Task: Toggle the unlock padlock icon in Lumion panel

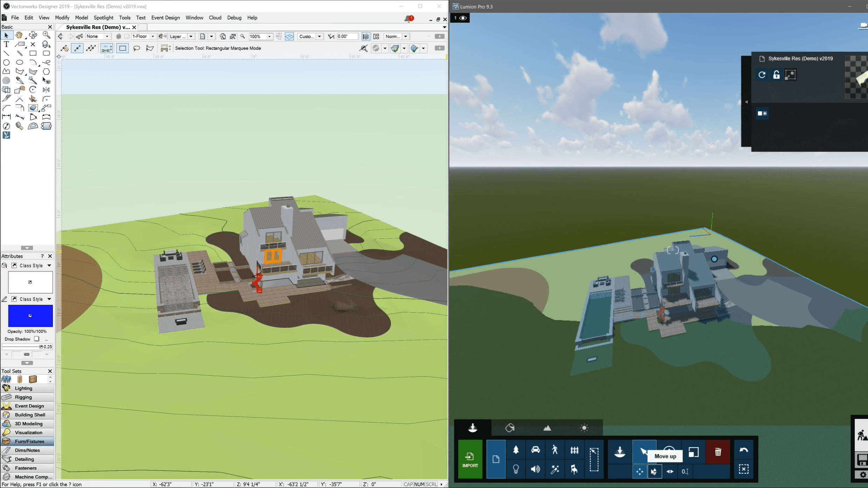Action: pyautogui.click(x=776, y=75)
